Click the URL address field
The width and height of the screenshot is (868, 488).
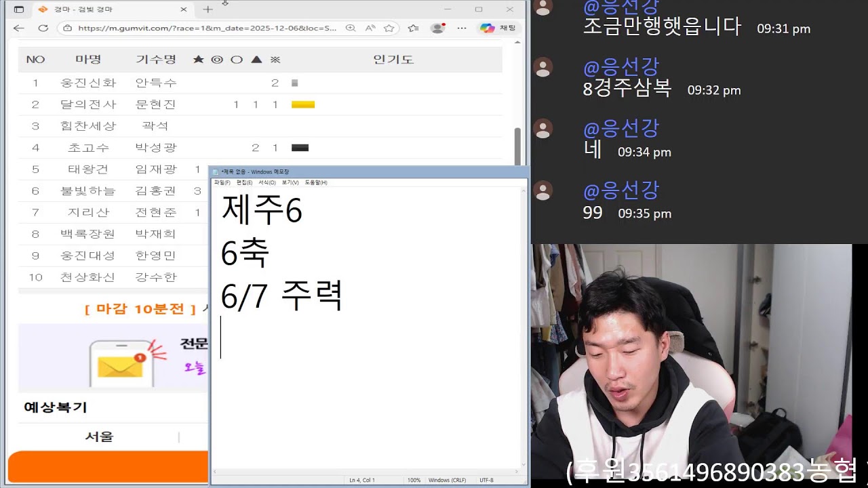pos(207,28)
